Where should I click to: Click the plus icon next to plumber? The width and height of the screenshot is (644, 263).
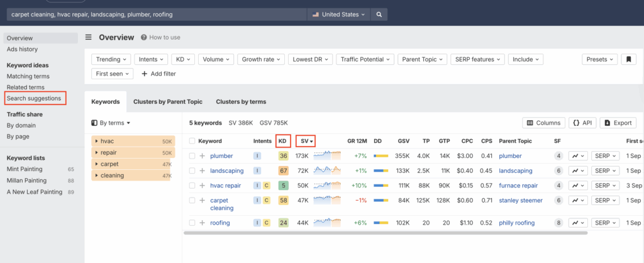(x=203, y=155)
